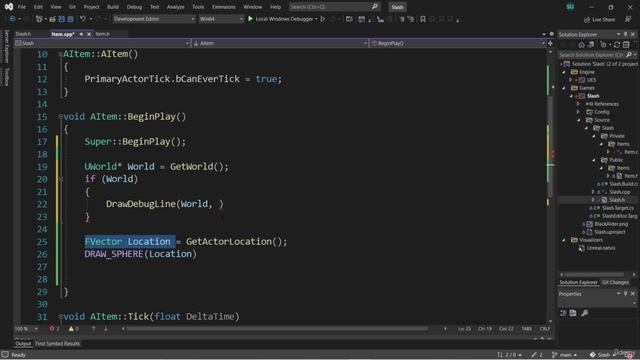Viewport: 640px width, 360px height.
Task: Collapse the Tick function at line 31
Action: [60, 316]
